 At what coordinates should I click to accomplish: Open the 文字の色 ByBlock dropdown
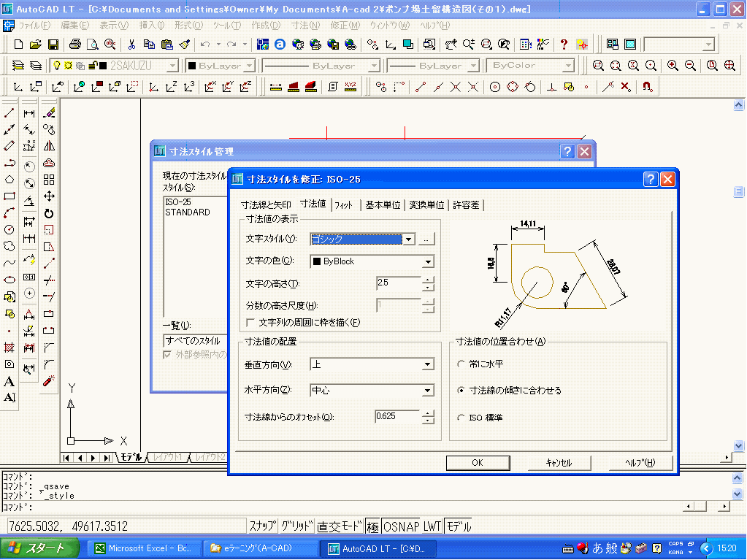click(428, 261)
